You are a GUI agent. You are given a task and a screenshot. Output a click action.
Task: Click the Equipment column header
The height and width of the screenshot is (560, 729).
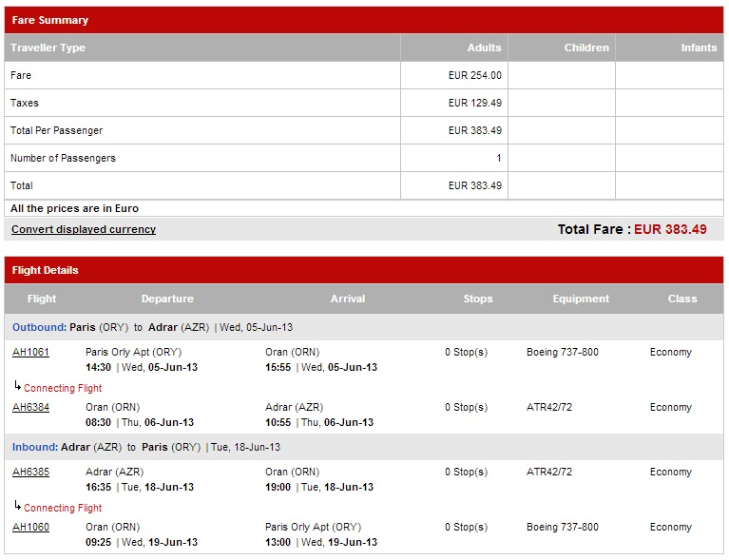(x=581, y=299)
